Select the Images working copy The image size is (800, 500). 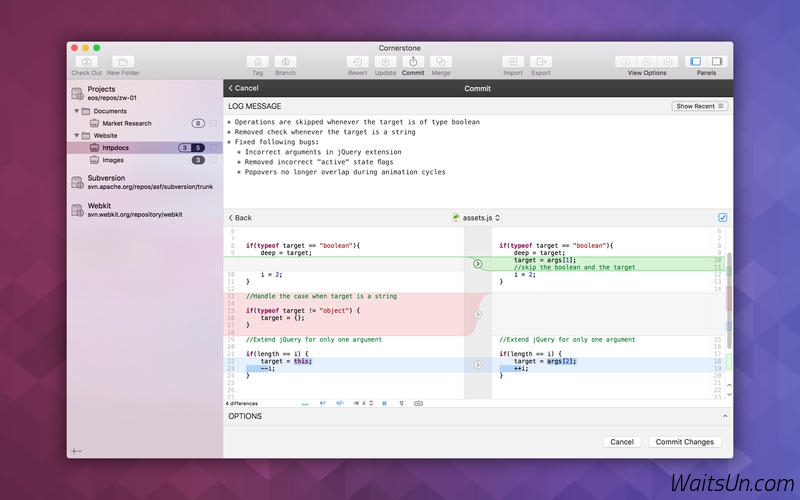(113, 160)
